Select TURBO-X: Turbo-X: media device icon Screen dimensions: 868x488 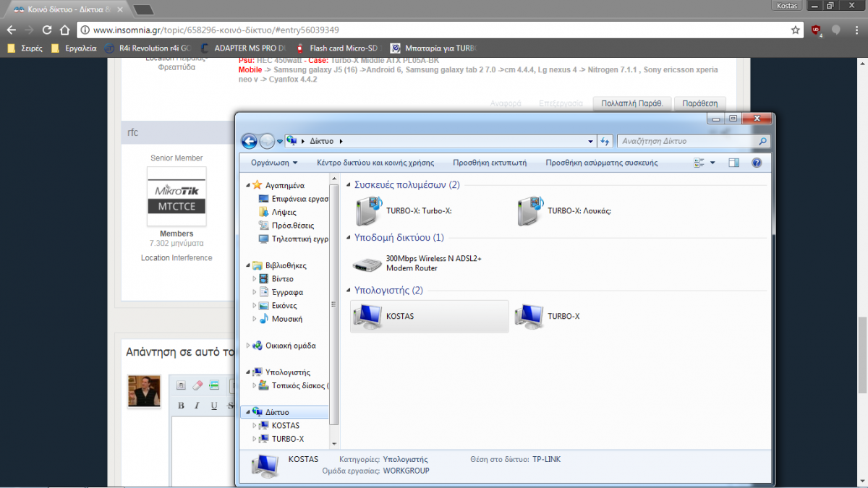point(368,211)
